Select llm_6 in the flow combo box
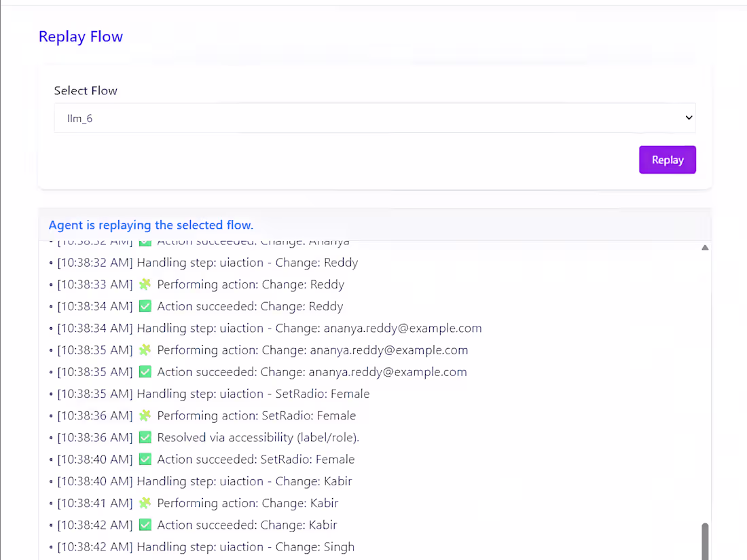Viewport: 747px width, 560px height. (373, 117)
